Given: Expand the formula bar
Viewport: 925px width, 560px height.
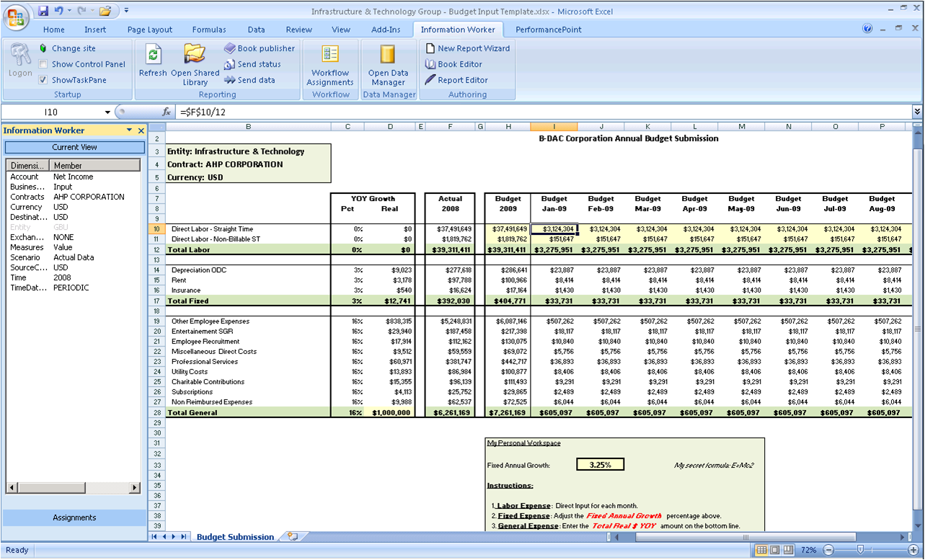Looking at the screenshot, I should pos(917,112).
